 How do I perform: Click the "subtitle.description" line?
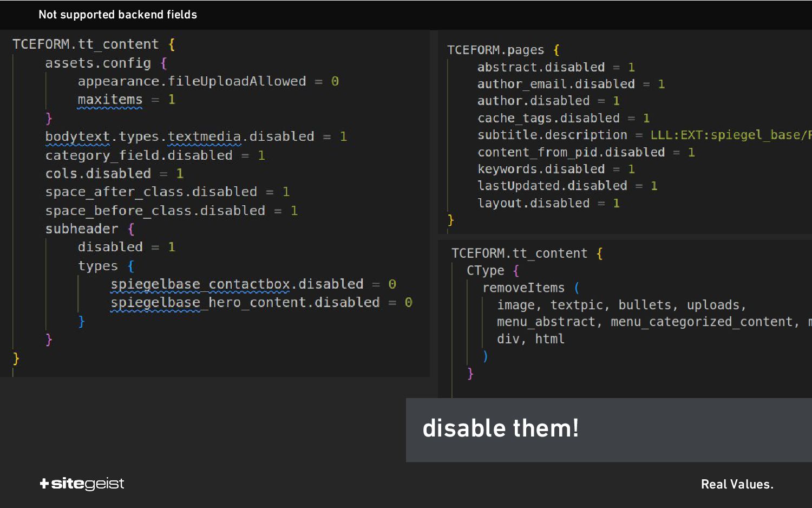click(552, 135)
